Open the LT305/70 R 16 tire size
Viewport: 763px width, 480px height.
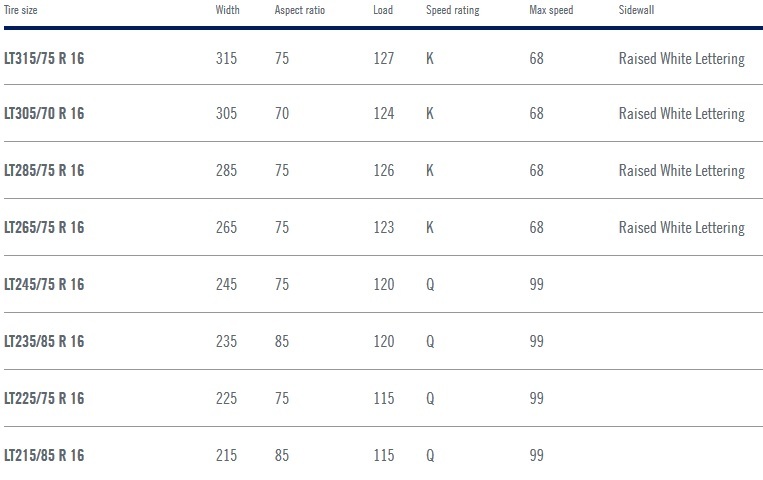pos(44,113)
